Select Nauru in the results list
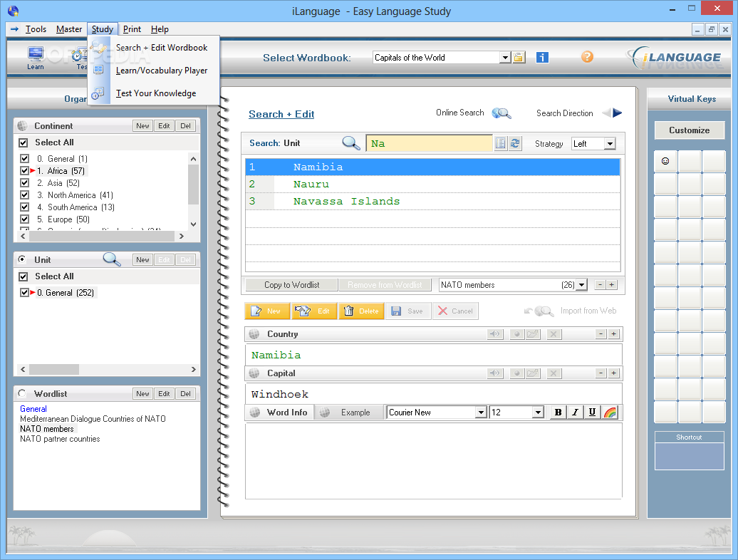This screenshot has height=560, width=738. pos(432,185)
